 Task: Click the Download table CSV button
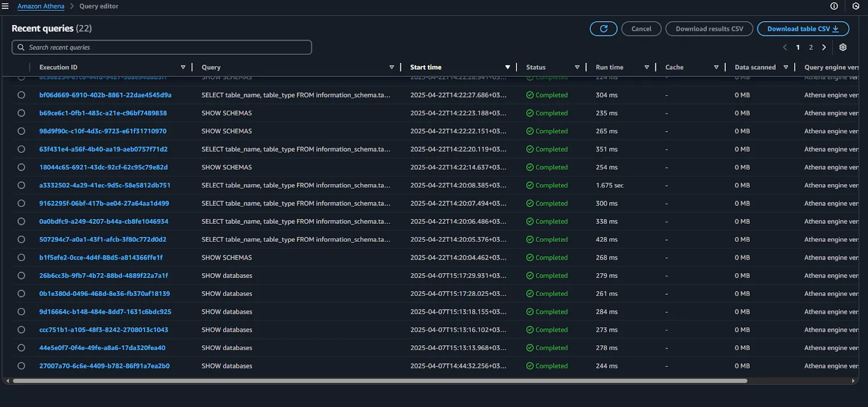pos(802,29)
